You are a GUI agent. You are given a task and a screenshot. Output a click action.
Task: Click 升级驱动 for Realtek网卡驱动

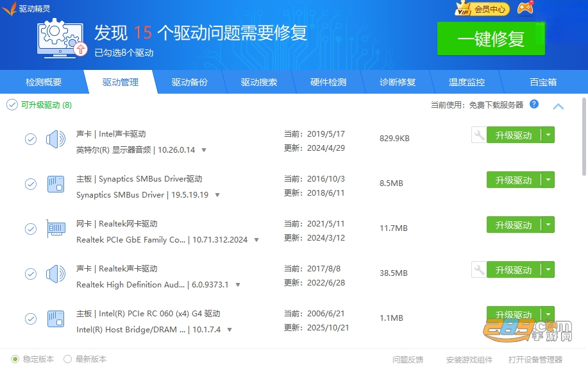click(514, 225)
